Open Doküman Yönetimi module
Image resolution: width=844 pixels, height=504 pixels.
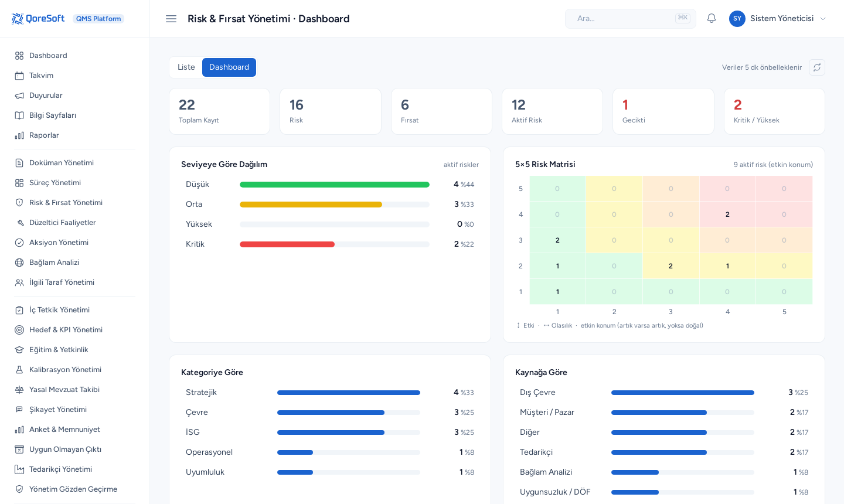point(75,163)
